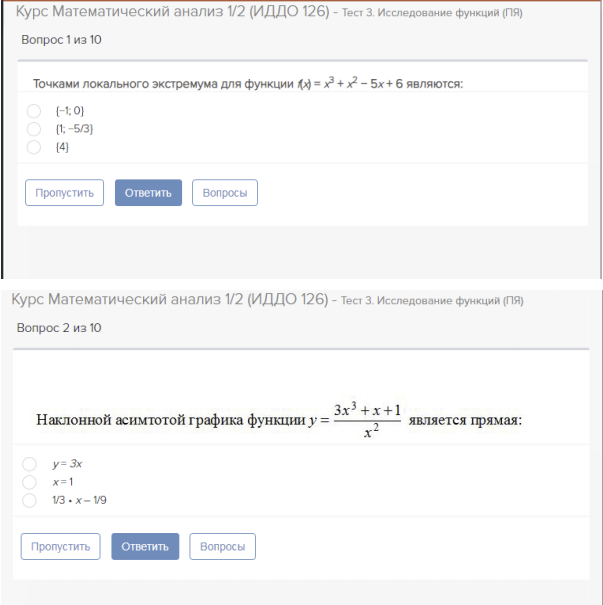Click 'Тест 3' subtitle in first header

pyautogui.click(x=432, y=14)
